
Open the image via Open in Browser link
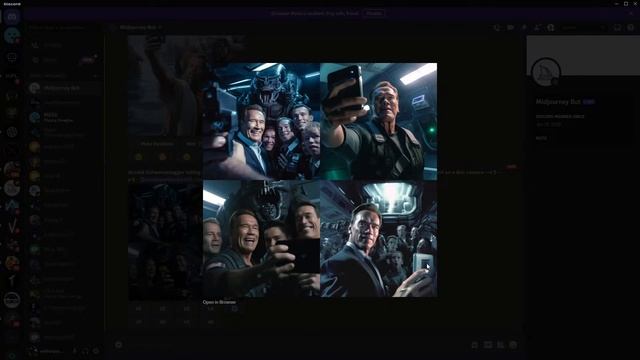(x=219, y=302)
